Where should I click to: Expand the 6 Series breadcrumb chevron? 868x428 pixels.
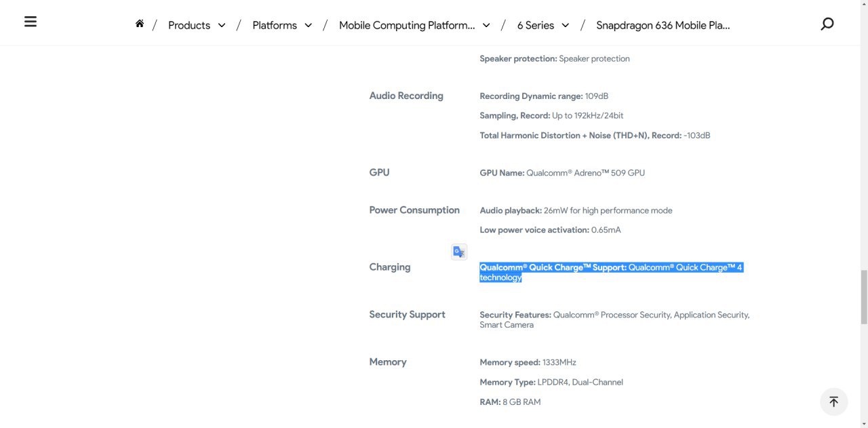tap(566, 26)
